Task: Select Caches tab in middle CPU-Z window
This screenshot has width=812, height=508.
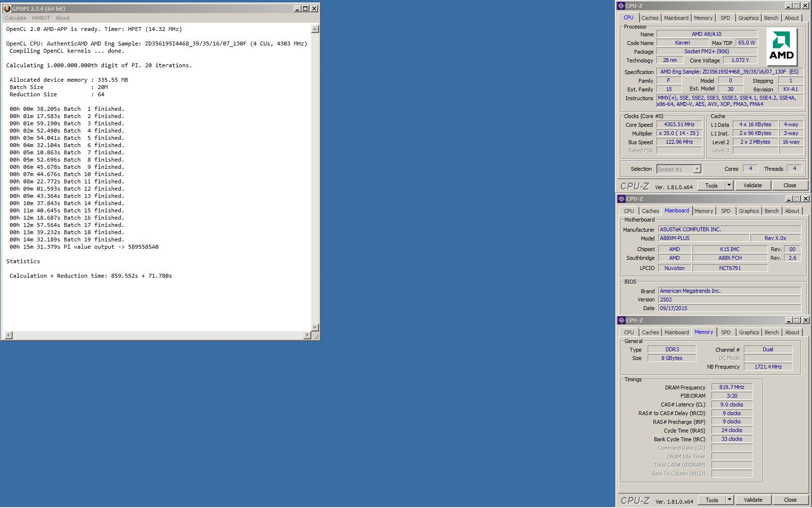Action: (x=650, y=211)
